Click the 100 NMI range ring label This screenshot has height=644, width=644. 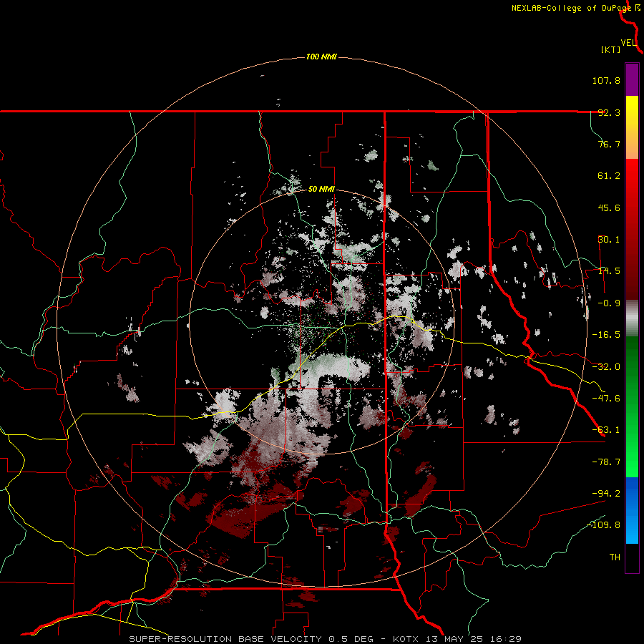click(321, 57)
